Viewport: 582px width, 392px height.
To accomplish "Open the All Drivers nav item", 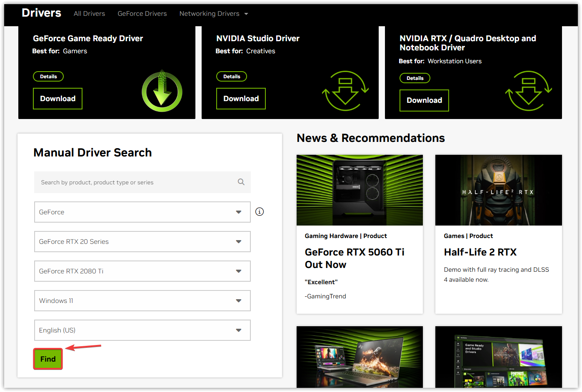I will tap(89, 14).
